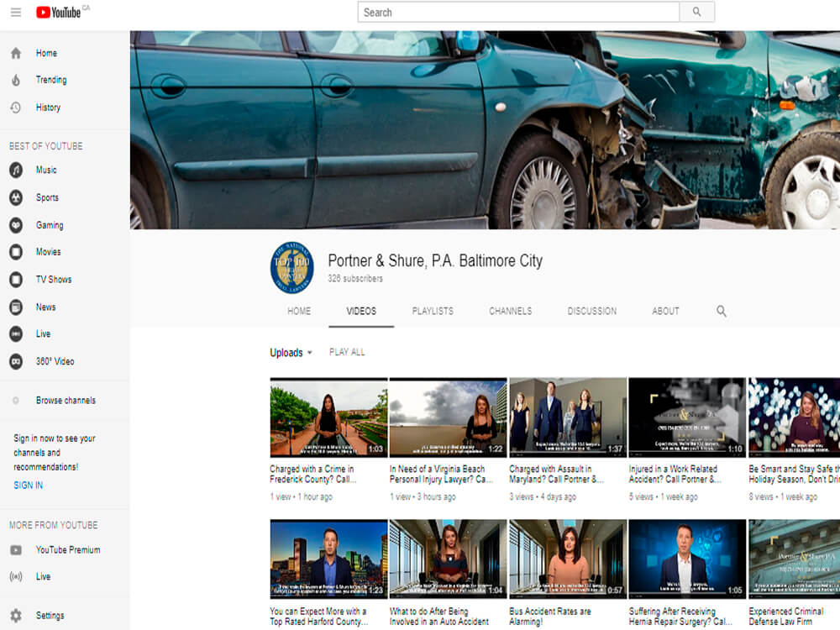The image size is (840, 630).
Task: Click the Browse channels plus icon
Action: [x=16, y=400]
